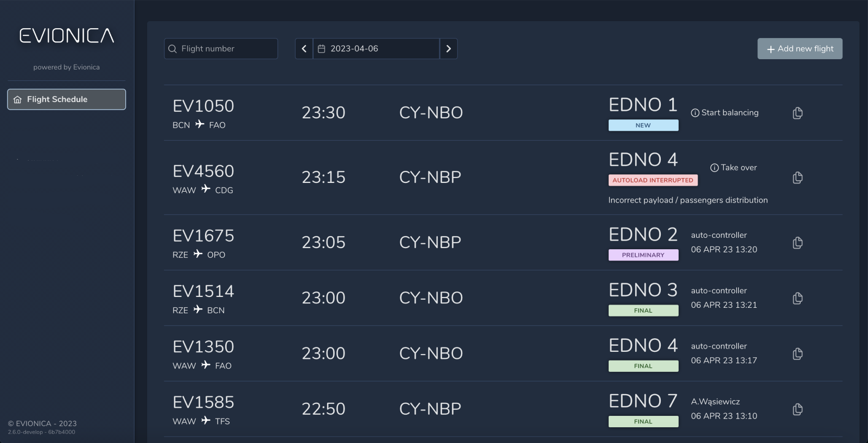Click the home icon beside Flight Schedule

point(18,99)
